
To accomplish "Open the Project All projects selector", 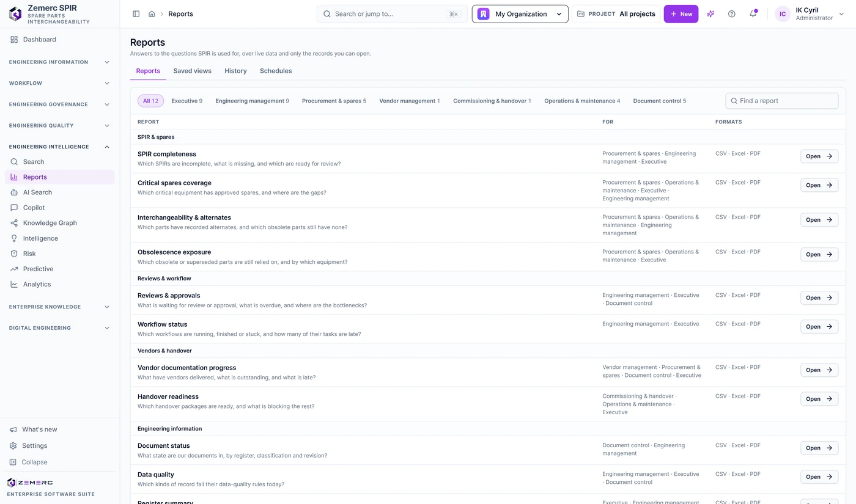I will tap(616, 14).
